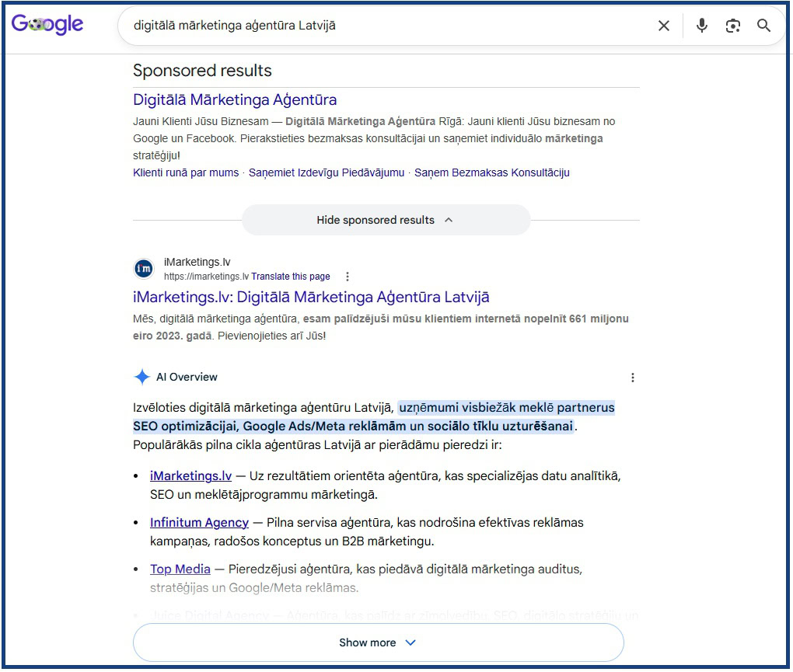Click the AI Overview sparkle icon

[x=142, y=377]
